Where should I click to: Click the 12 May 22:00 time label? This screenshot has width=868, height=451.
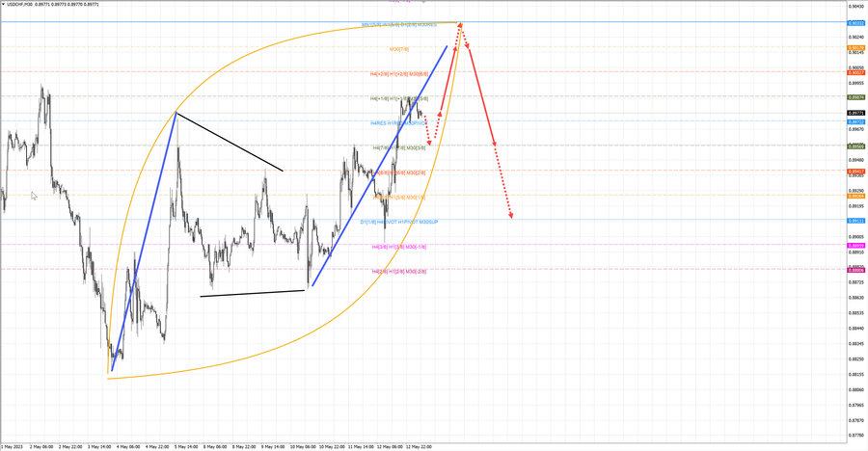pos(419,446)
